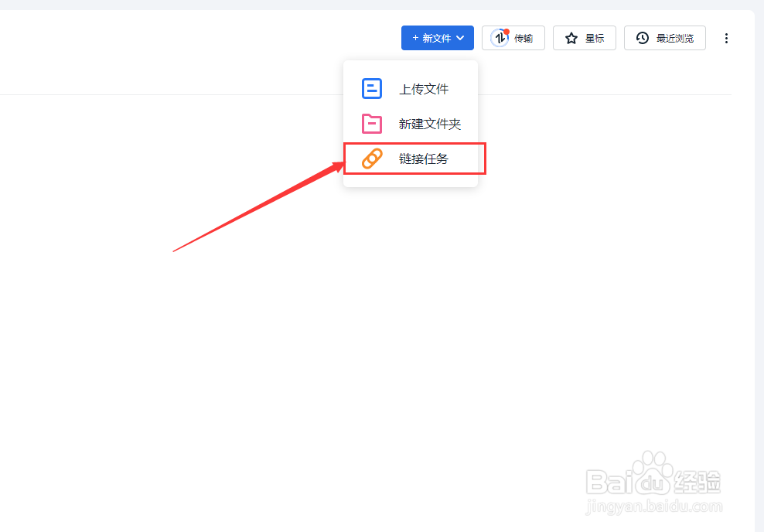Click the transfer arrows icon on the 传输 button
Viewport: 764px width, 532px height.
coord(499,37)
